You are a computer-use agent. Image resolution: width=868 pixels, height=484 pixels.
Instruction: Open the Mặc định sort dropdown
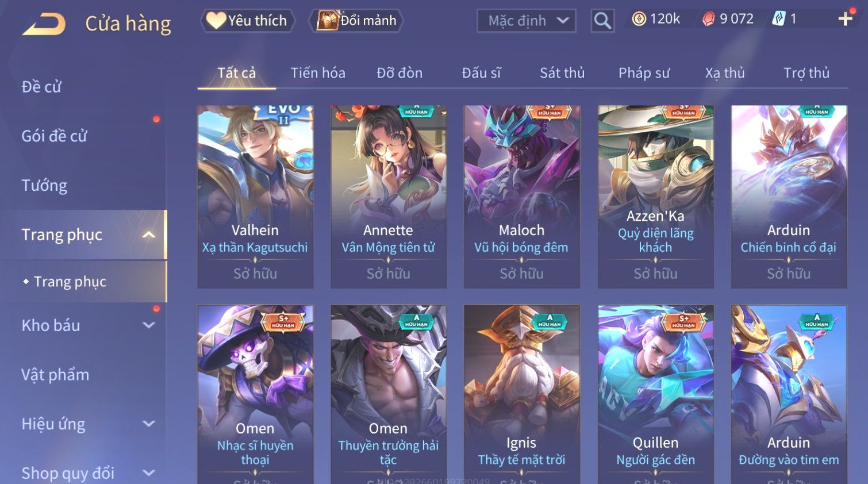click(x=526, y=21)
